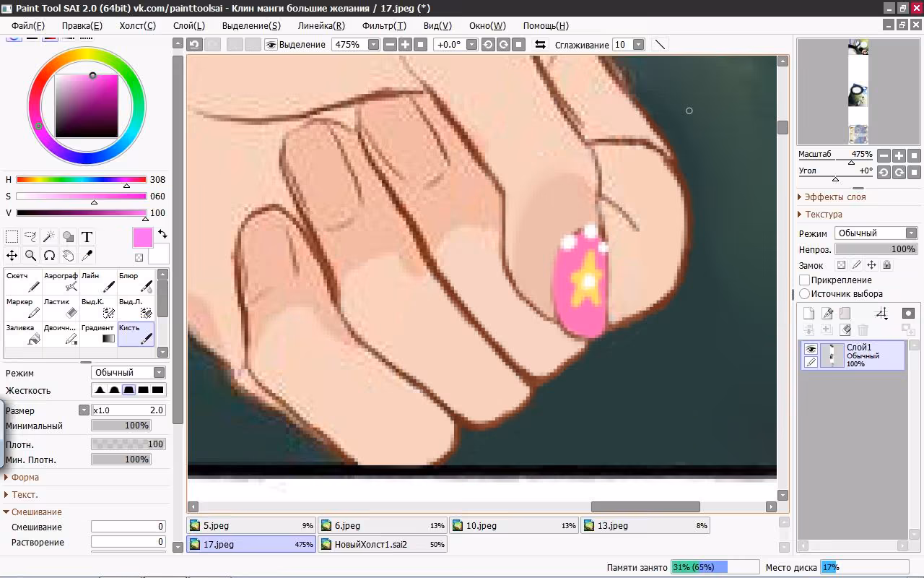Add a layer mask to Слой1
The height and width of the screenshot is (578, 924).
coord(908,314)
